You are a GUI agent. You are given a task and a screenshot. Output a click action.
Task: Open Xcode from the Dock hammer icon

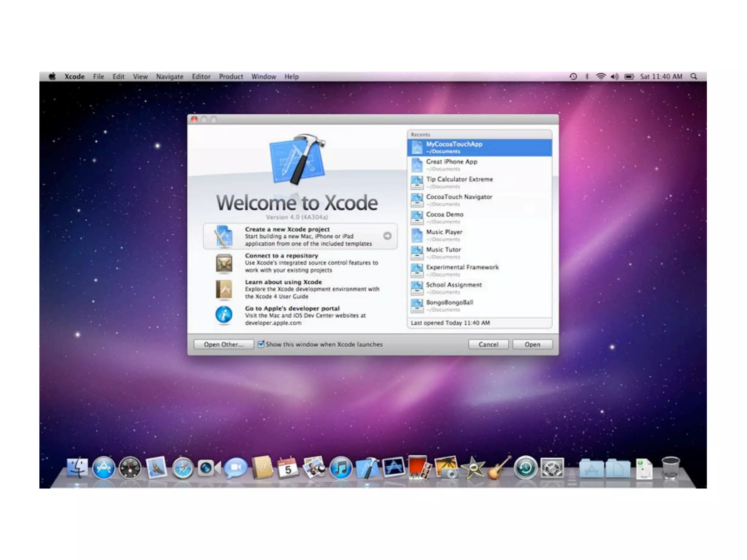coord(367,468)
